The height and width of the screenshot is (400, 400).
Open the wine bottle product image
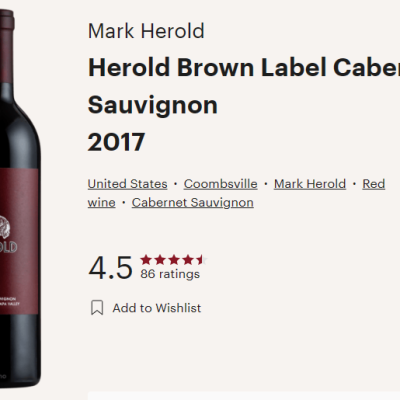coord(20,198)
